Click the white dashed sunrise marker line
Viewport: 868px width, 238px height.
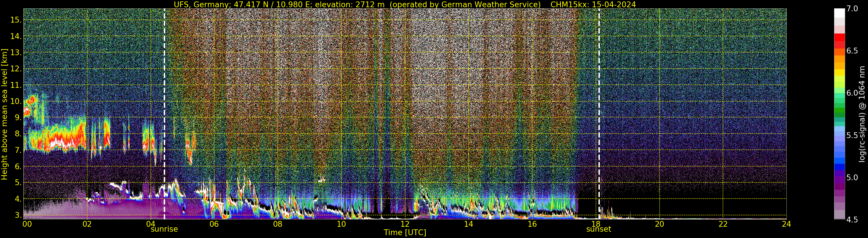pyautogui.click(x=164, y=114)
